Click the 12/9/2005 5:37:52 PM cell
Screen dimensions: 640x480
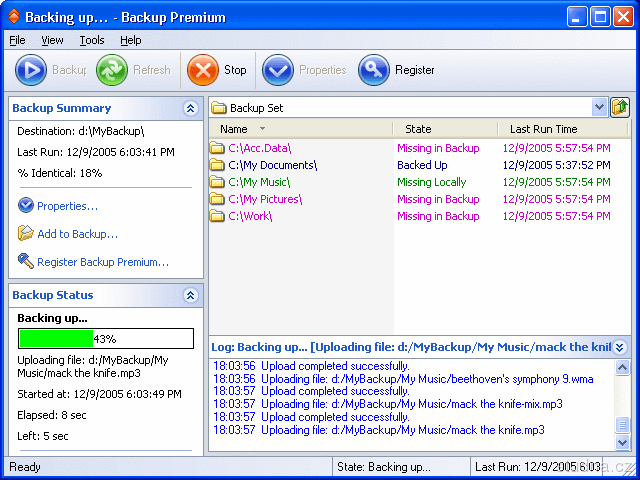[556, 165]
